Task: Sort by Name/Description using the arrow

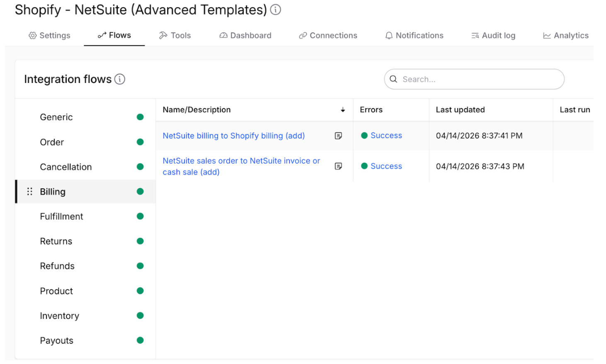Action: click(x=343, y=110)
